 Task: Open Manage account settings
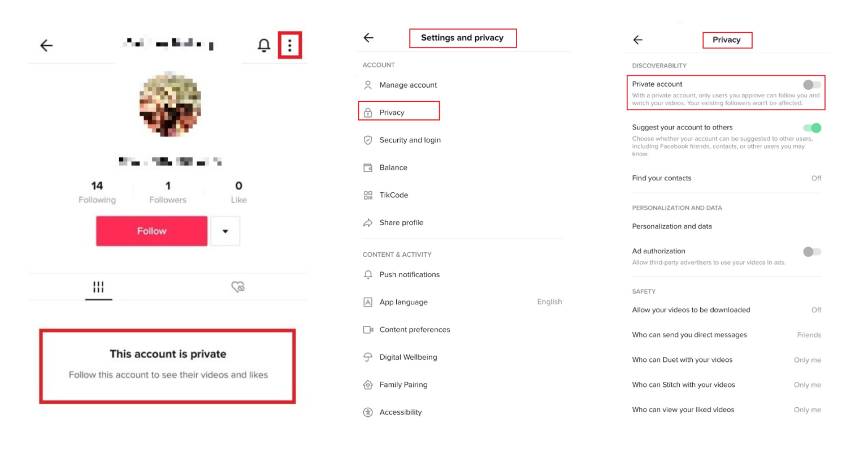408,85
